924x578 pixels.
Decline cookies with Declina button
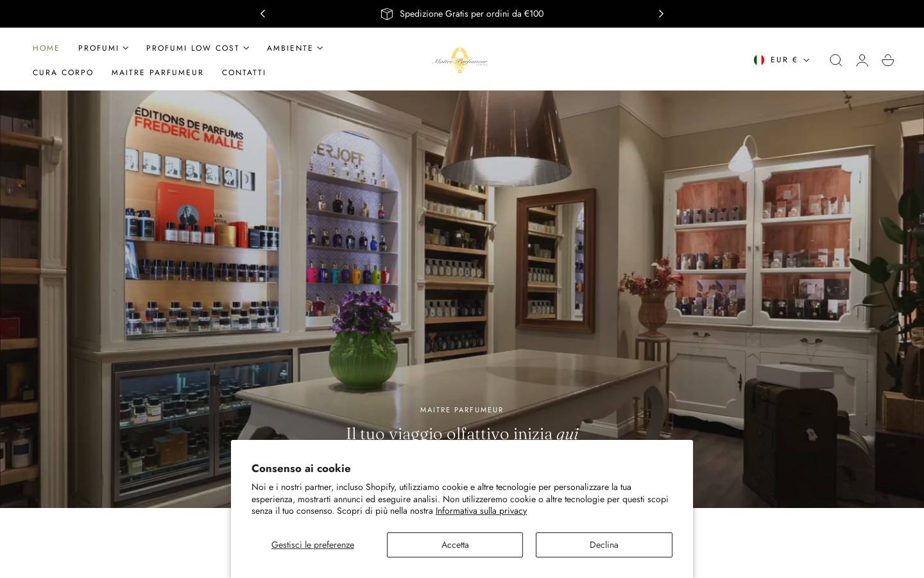tap(604, 545)
